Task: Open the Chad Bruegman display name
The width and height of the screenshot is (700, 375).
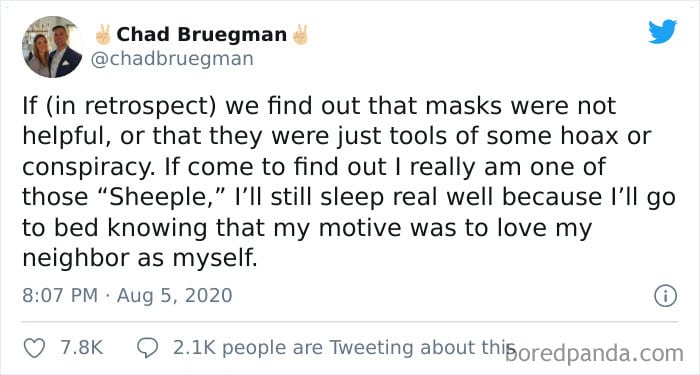Action: [x=201, y=35]
